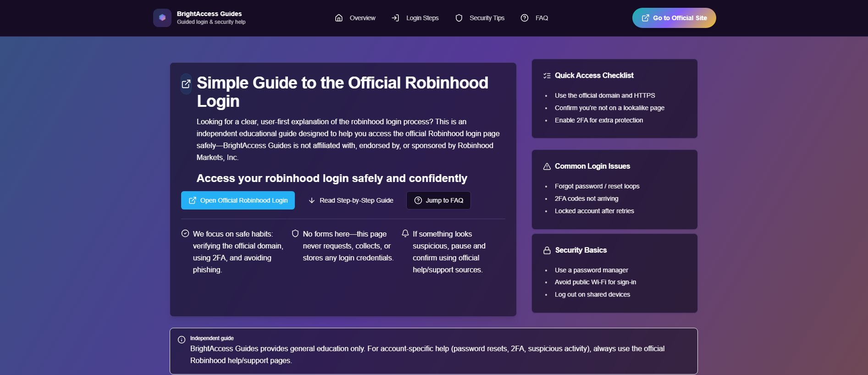Click 'Enable 2FA for extra protection' item
868x375 pixels.
coord(599,120)
